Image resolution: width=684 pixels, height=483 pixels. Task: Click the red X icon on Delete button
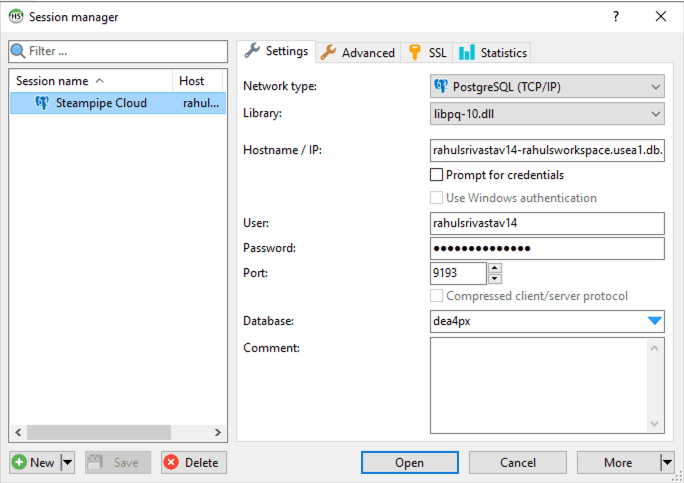171,462
